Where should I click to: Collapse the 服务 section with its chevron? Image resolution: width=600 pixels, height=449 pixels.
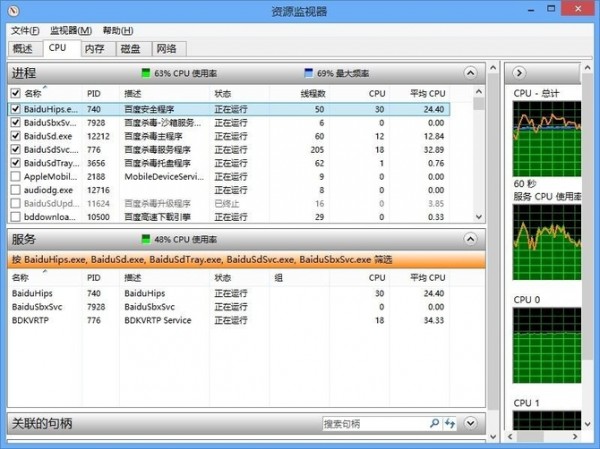(x=470, y=239)
